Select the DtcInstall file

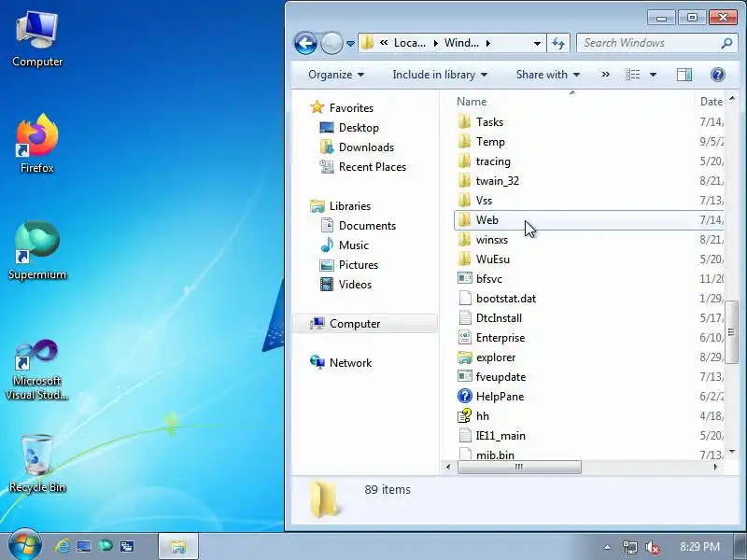(x=499, y=318)
